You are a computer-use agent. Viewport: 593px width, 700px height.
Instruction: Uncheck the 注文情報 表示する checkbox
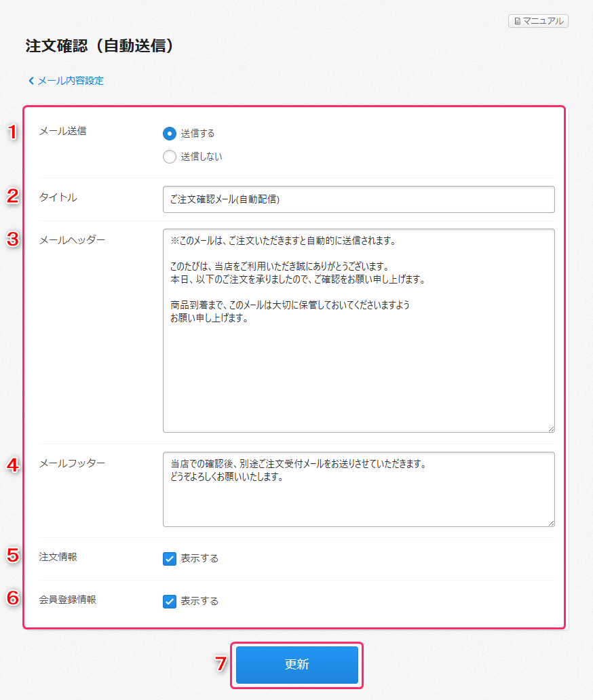pyautogui.click(x=170, y=559)
